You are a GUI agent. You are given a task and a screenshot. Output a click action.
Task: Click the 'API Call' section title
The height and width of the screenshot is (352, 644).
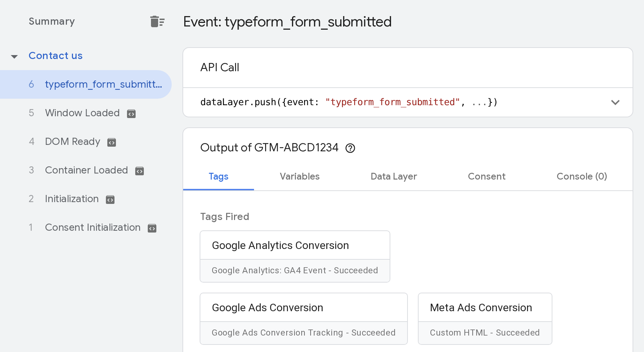point(220,67)
